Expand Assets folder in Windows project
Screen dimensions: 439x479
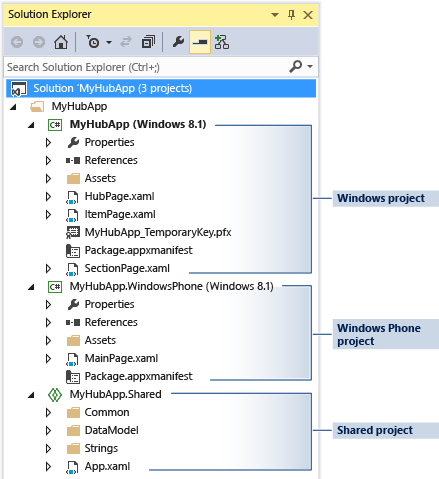(x=48, y=179)
